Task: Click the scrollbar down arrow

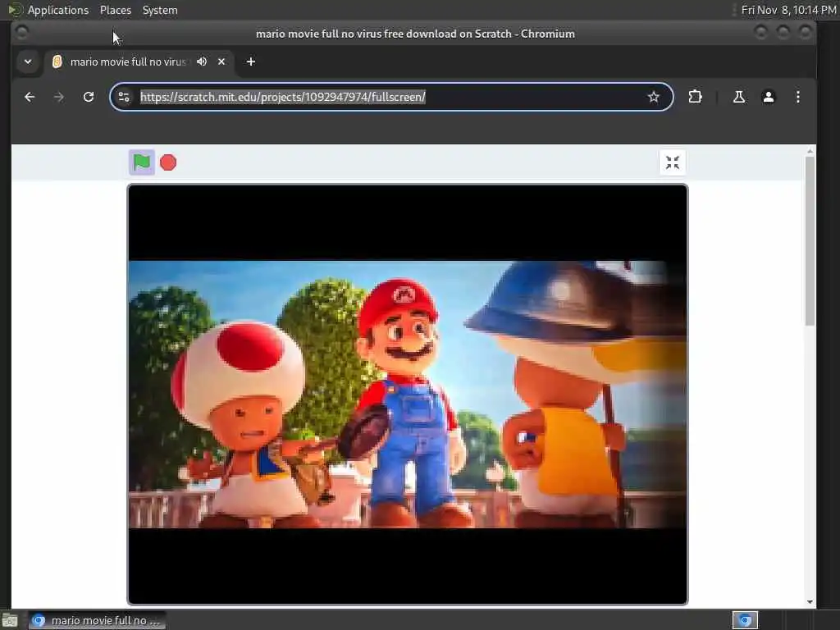Action: click(x=810, y=601)
